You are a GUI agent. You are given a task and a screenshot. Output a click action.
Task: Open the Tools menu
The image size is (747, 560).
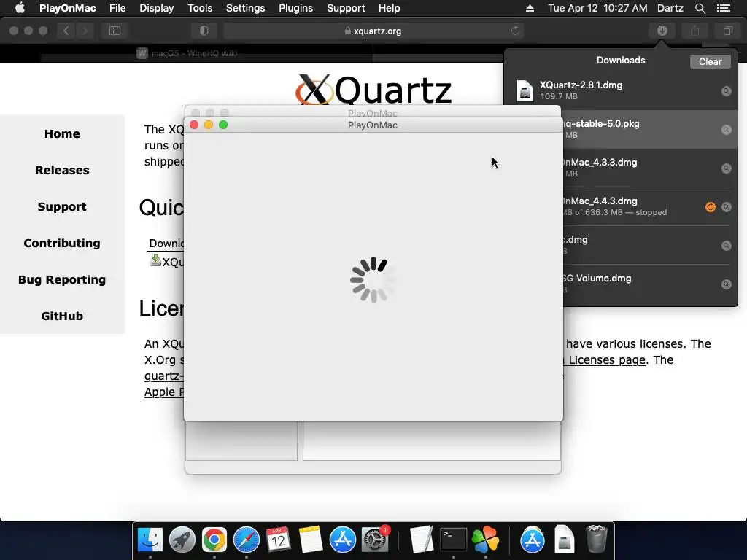(200, 8)
